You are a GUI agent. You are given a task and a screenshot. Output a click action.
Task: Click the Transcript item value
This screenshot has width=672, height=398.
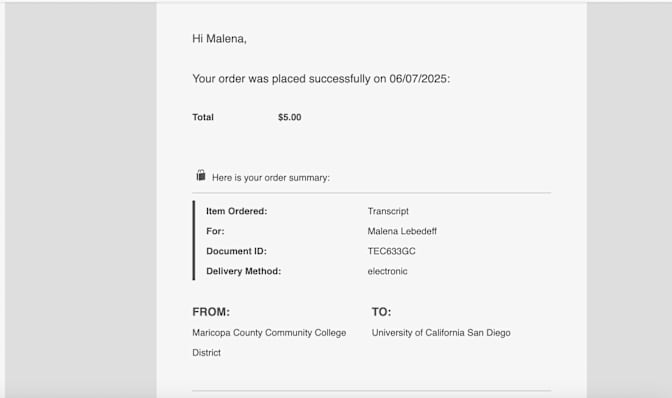tap(388, 211)
